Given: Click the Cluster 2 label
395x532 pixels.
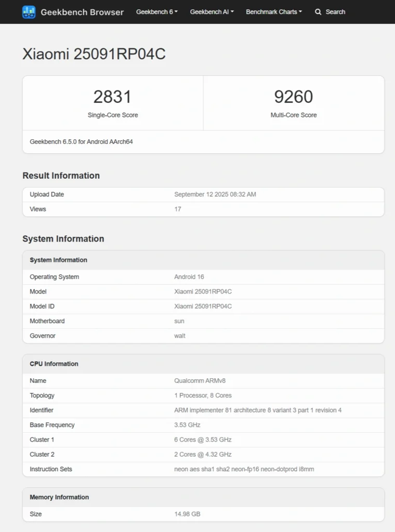Looking at the screenshot, I should coord(42,454).
